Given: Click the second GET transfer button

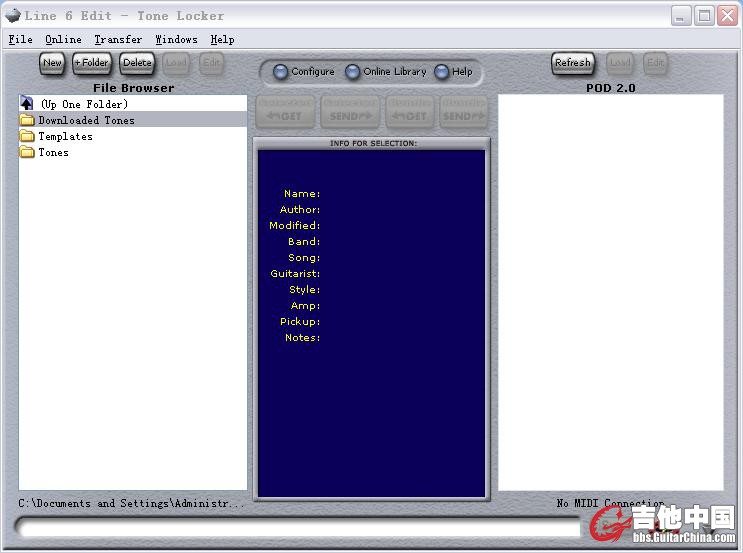Looking at the screenshot, I should click(x=410, y=112).
